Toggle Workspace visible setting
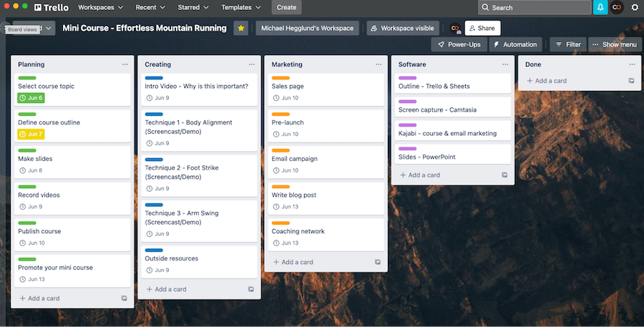This screenshot has height=327, width=644. coord(401,29)
